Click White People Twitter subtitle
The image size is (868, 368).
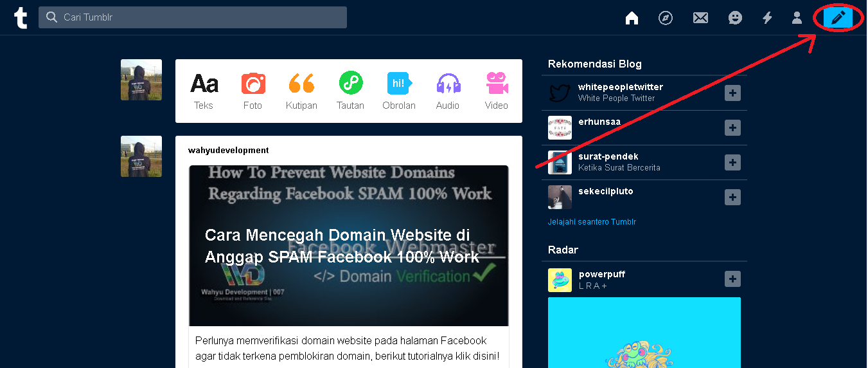point(617,98)
